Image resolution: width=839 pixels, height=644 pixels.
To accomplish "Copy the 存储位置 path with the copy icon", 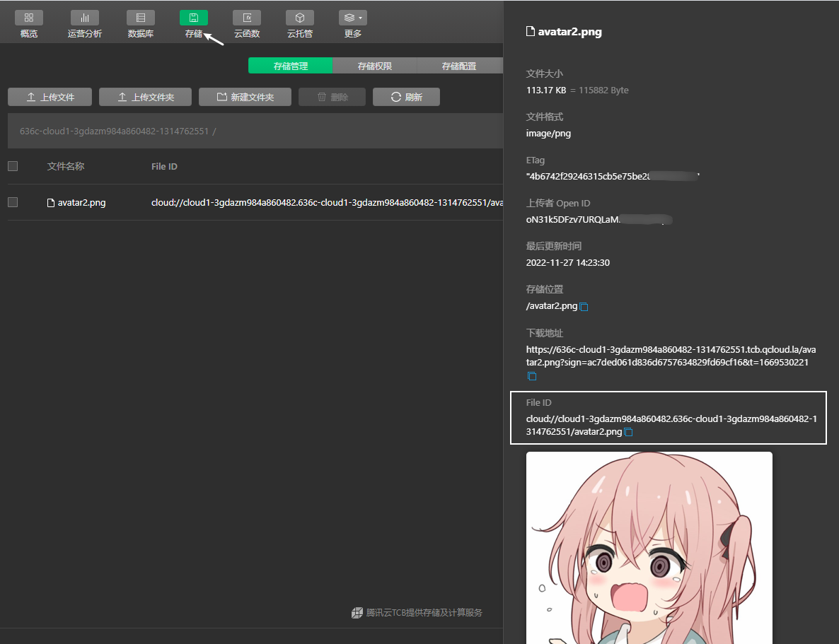I will pos(584,307).
